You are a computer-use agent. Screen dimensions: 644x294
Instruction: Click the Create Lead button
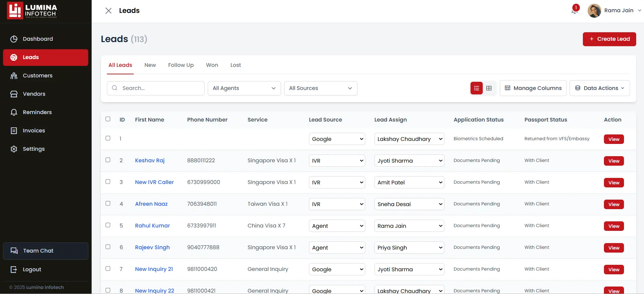[x=609, y=39]
